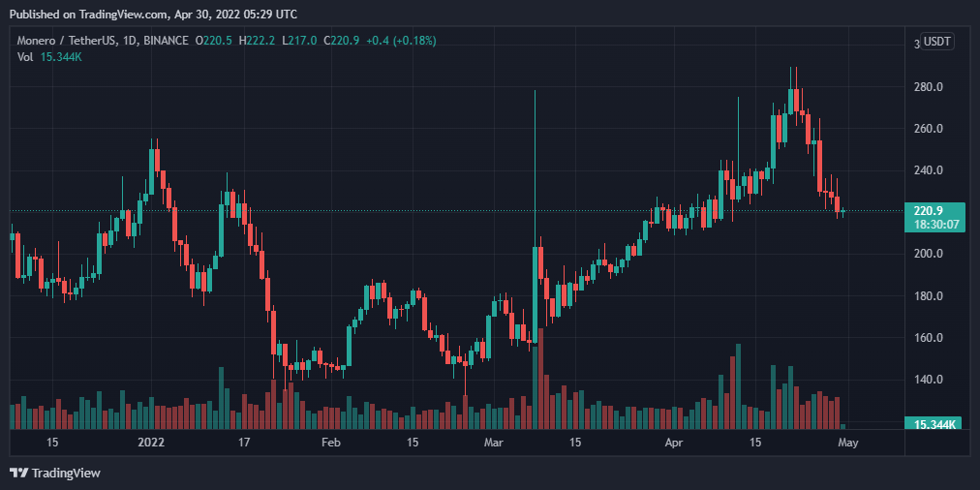Open the USDT currency selector
980x490 pixels.
pos(937,42)
